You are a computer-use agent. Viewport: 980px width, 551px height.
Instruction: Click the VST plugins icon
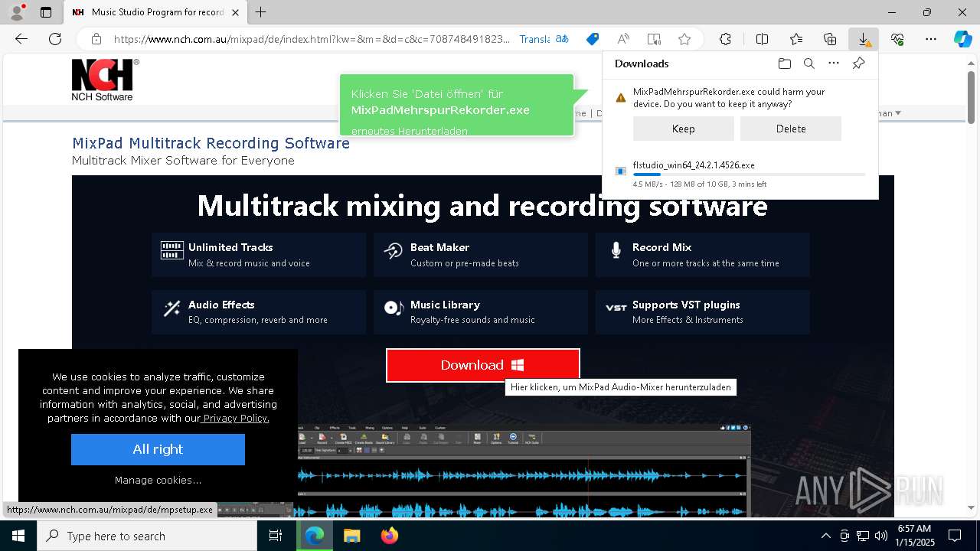(616, 308)
